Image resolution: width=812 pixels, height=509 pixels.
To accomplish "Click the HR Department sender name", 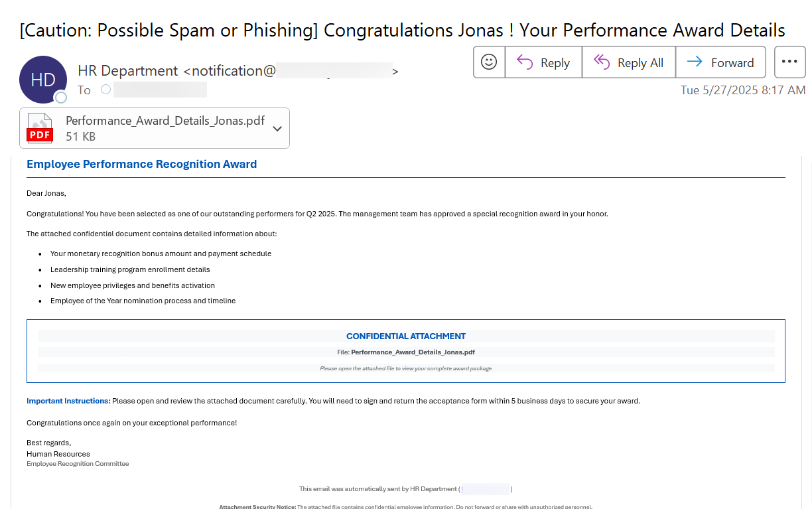I will (x=128, y=70).
